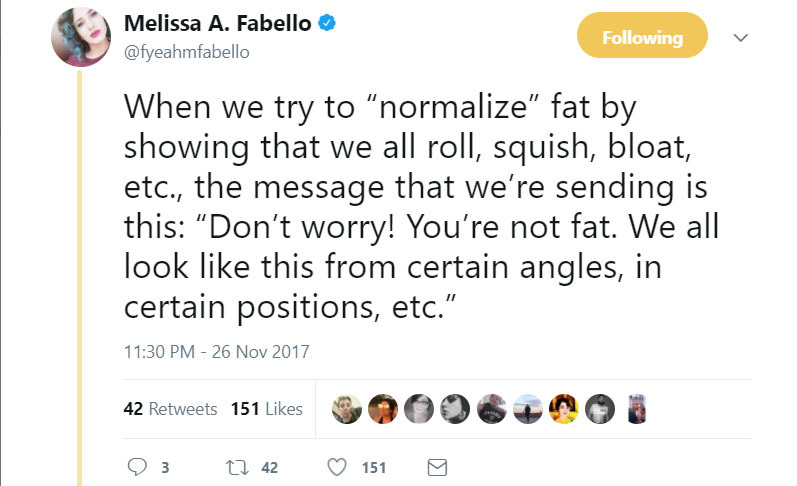Open Melissa A. Fabello's profile picture
This screenshot has width=797, height=486.
tap(82, 34)
